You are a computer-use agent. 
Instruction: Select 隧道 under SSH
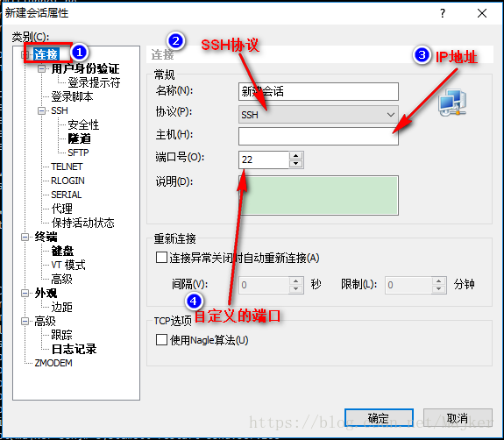click(80, 138)
